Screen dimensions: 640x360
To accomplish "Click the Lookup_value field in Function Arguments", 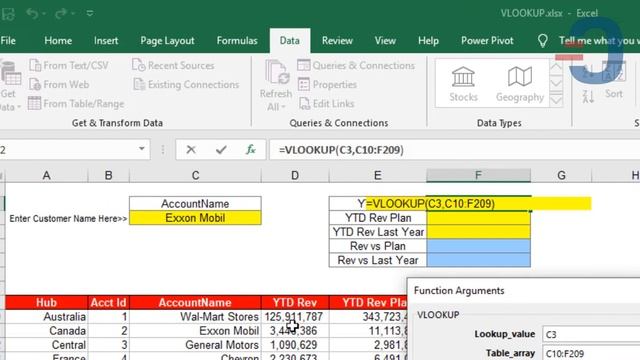I will 591,334.
